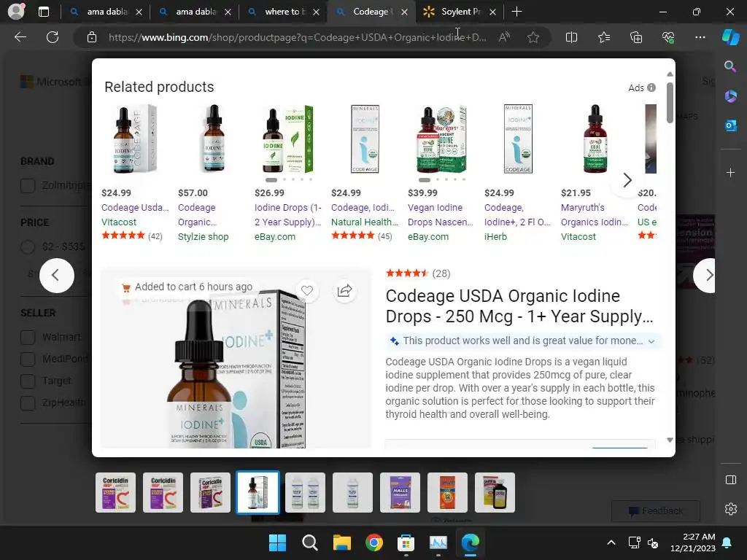Add sidebar app with plus icon
This screenshot has width=747, height=560.
point(730,172)
